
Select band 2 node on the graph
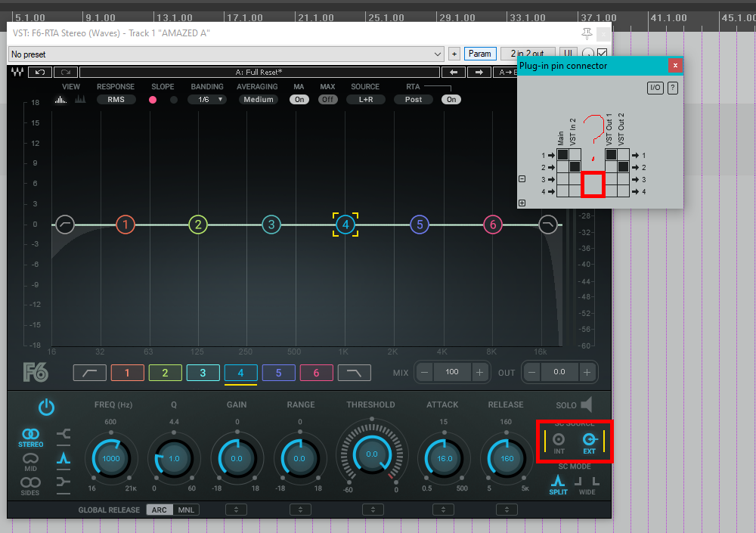(x=198, y=225)
